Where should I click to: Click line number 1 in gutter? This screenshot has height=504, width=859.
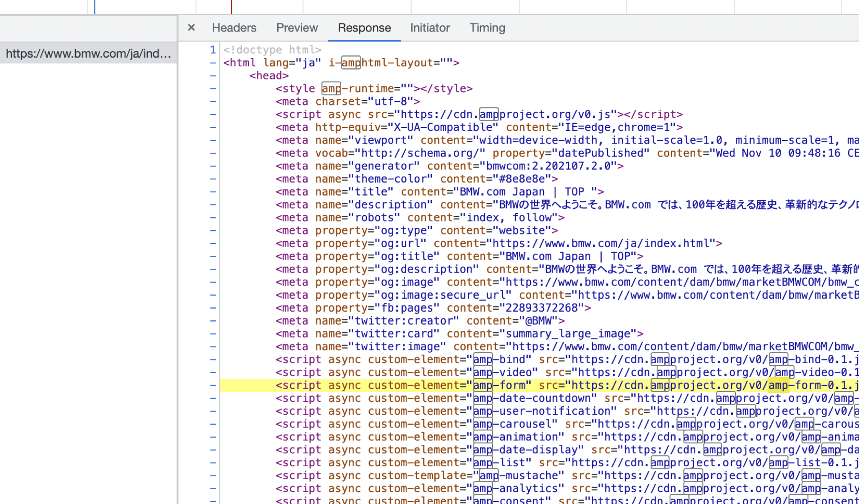[x=213, y=50]
